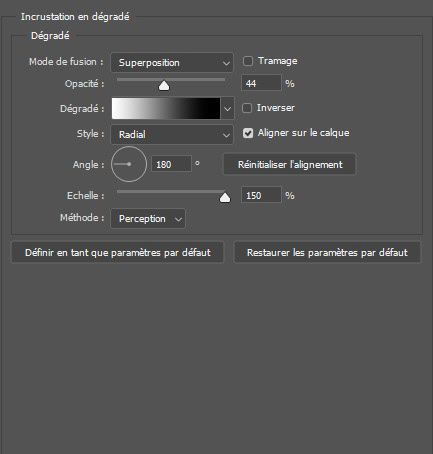Image resolution: width=433 pixels, height=454 pixels.
Task: Click Définir en tant que paramètres par défaut
Action: pyautogui.click(x=118, y=252)
